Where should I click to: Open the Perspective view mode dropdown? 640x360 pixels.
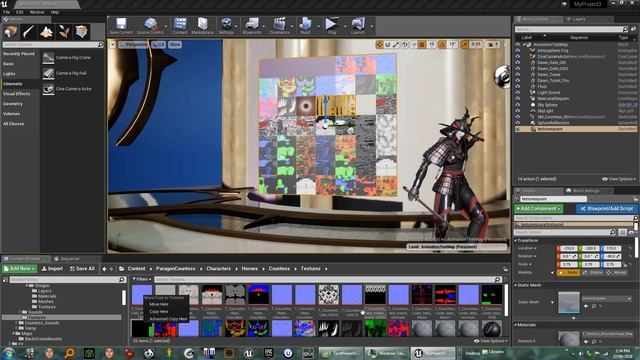click(133, 44)
